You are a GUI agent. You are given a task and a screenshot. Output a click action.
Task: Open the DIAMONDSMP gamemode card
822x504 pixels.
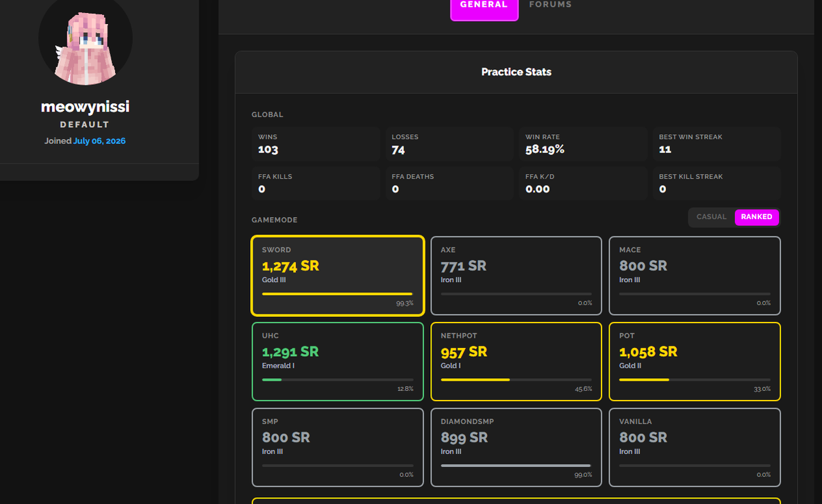(x=516, y=447)
